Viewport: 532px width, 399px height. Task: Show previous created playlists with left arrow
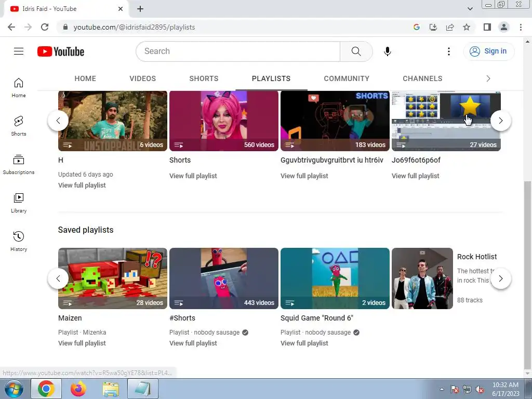coord(58,121)
